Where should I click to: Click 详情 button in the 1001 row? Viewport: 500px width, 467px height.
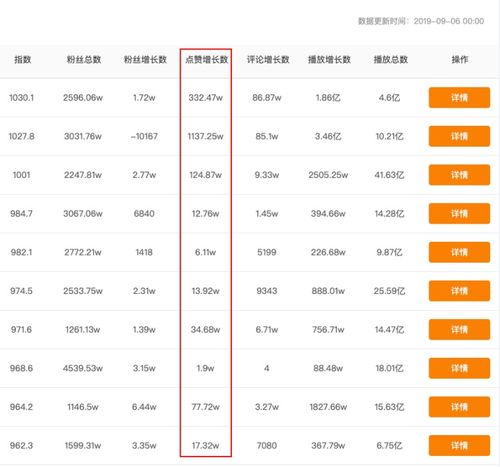coord(459,175)
